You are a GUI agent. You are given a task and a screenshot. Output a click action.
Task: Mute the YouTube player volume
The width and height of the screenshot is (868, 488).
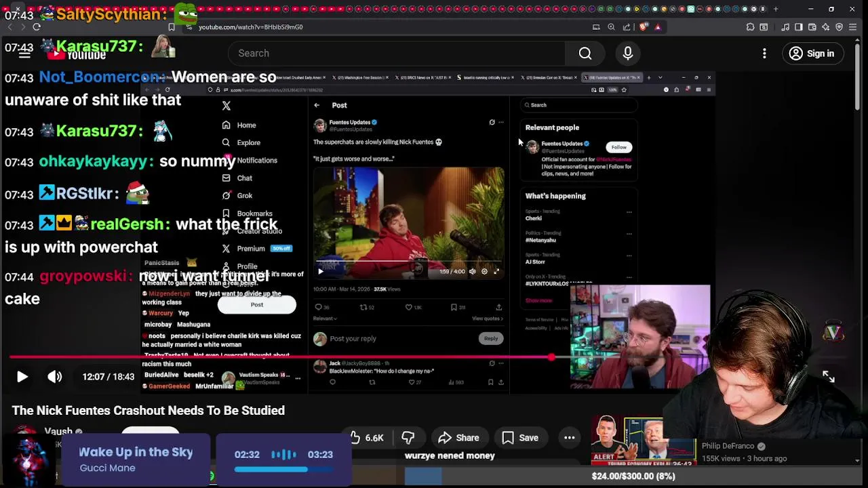[55, 377]
